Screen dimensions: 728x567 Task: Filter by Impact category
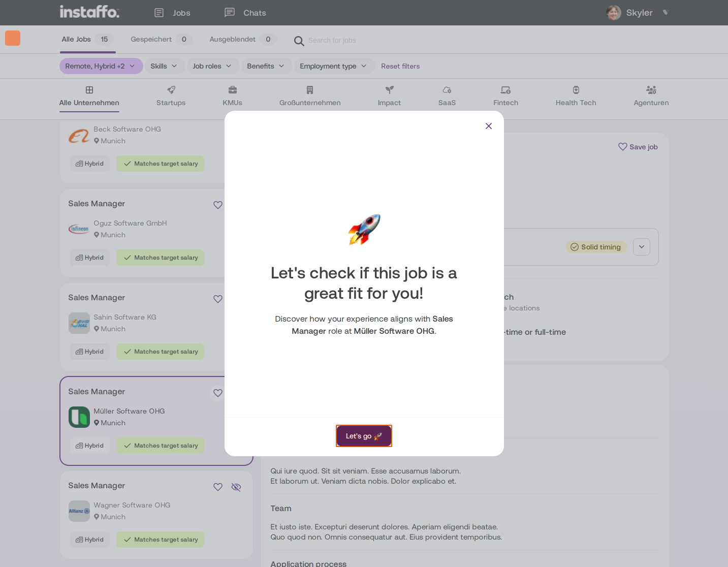pos(389,97)
